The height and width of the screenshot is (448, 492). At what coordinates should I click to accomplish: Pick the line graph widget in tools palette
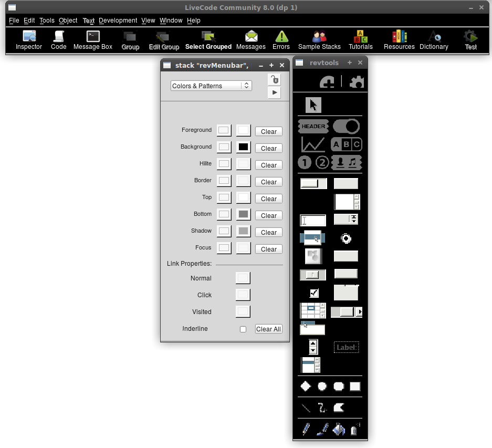pos(313,144)
